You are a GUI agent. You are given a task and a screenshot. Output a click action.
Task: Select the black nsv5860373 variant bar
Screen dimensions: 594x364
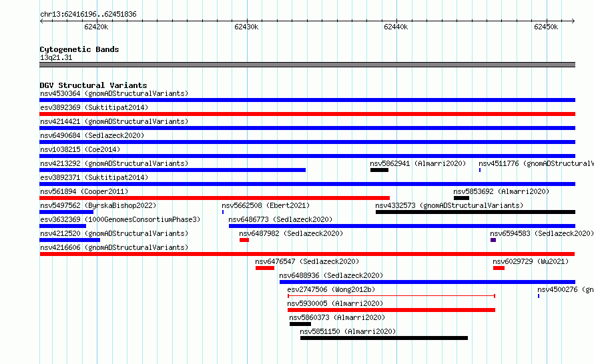click(300, 324)
